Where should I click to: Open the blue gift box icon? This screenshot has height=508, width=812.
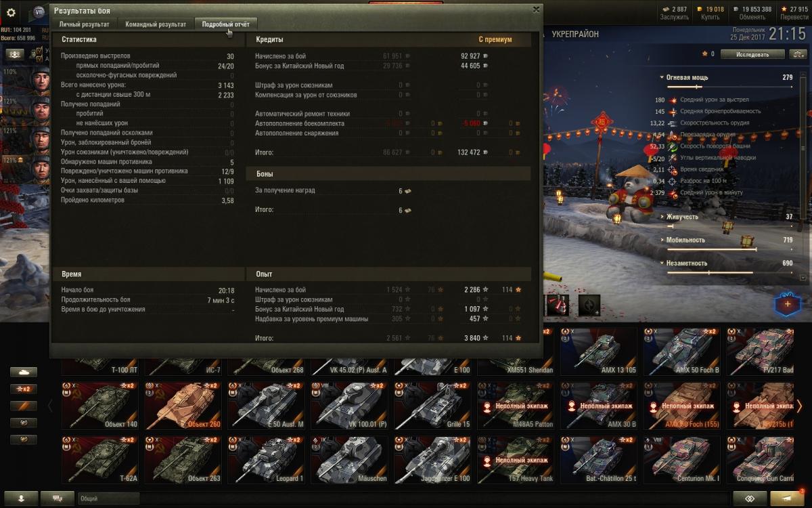click(x=787, y=304)
